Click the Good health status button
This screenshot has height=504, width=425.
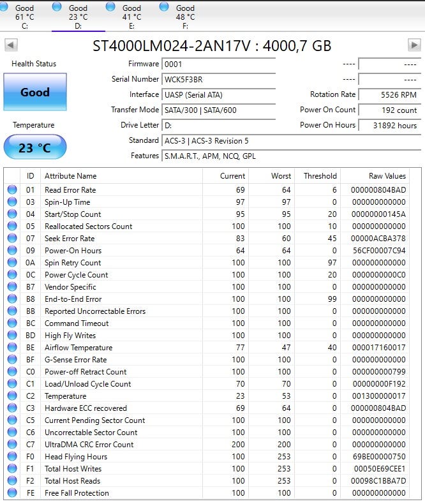[x=35, y=93]
